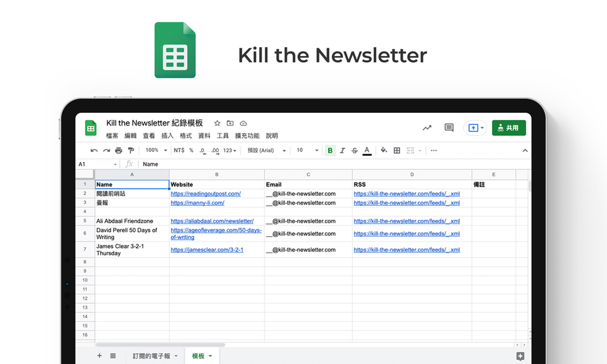Print the spreadsheet

point(118,150)
